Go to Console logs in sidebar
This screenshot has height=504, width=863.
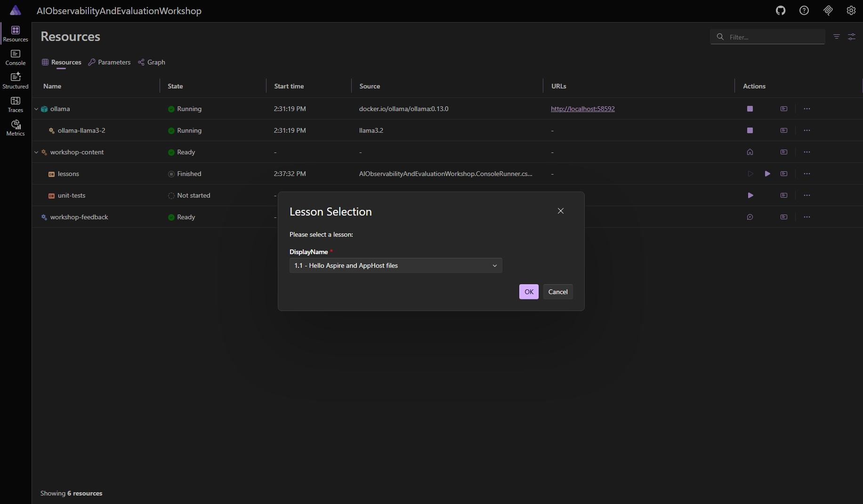click(16, 57)
